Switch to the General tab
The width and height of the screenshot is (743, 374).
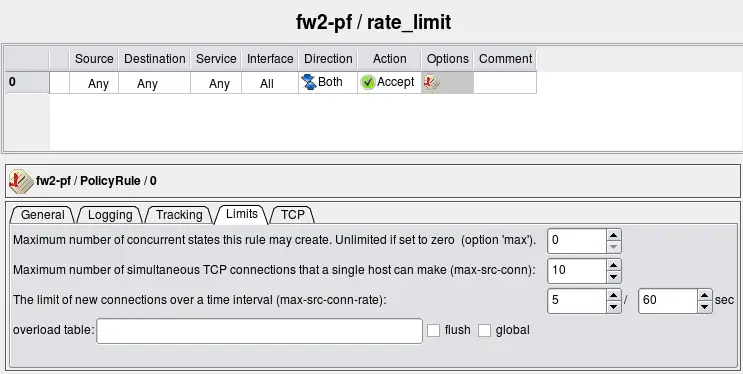pyautogui.click(x=42, y=215)
